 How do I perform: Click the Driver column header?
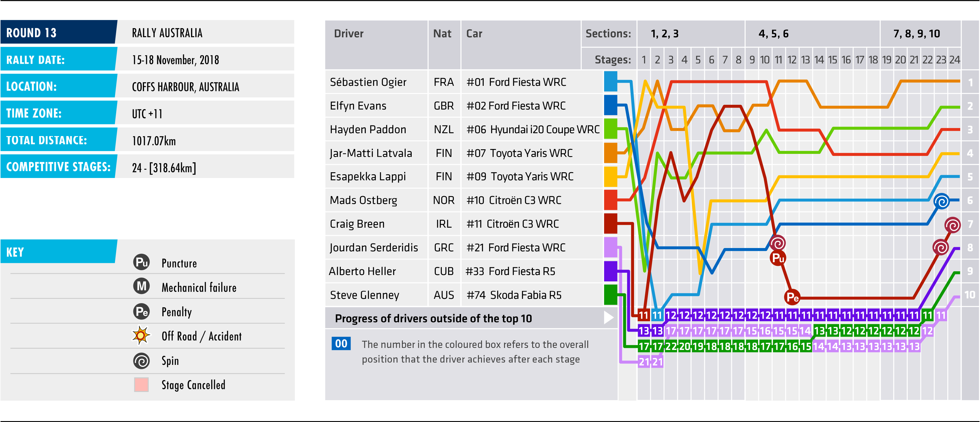click(349, 34)
